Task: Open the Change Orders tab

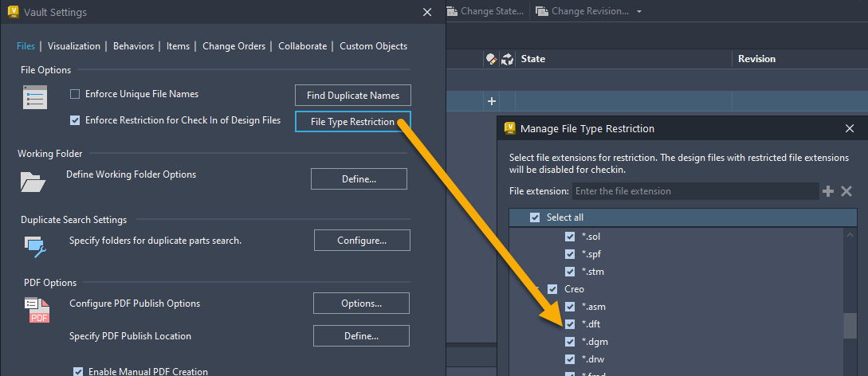Action: pos(234,46)
